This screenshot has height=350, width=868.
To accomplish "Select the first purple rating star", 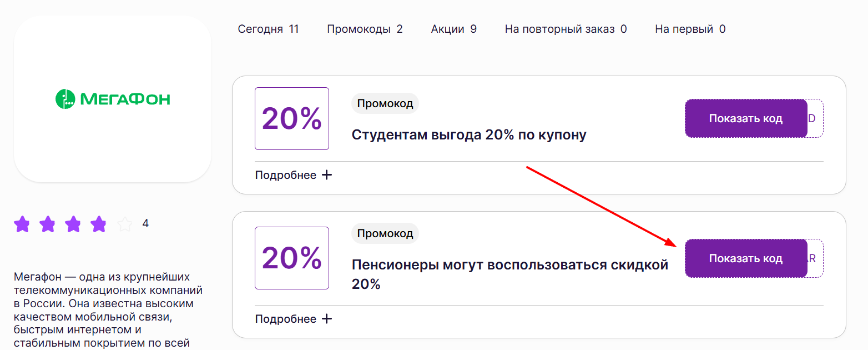I will (x=22, y=224).
